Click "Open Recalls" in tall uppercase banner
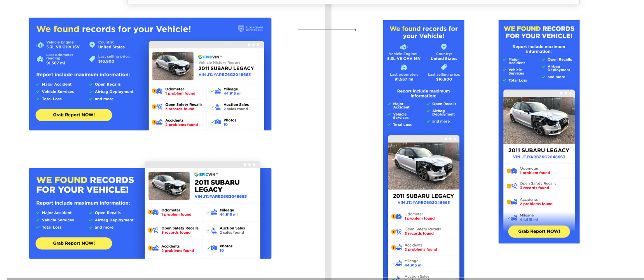Viewport: 644px width, 280px height. coord(560,59)
